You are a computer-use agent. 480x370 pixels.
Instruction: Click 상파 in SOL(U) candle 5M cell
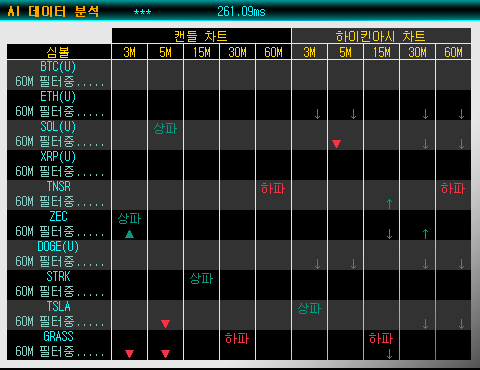(x=165, y=128)
